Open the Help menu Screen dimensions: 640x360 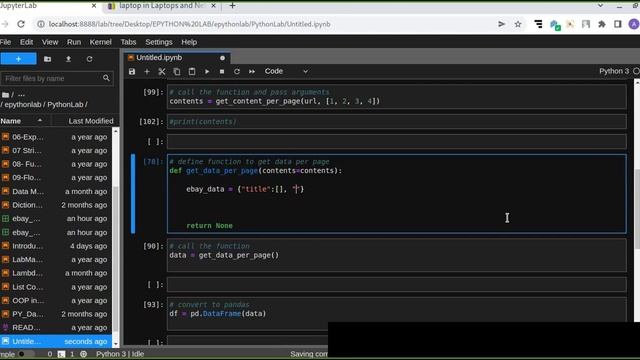pyautogui.click(x=189, y=42)
